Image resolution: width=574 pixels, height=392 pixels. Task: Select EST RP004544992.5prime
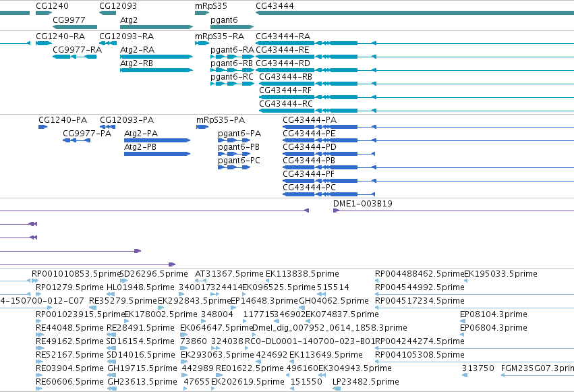pos(474,294)
